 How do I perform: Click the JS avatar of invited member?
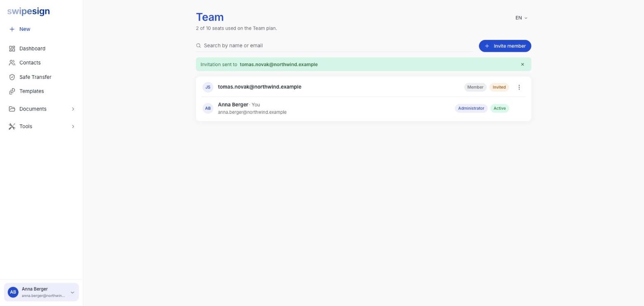tap(208, 87)
